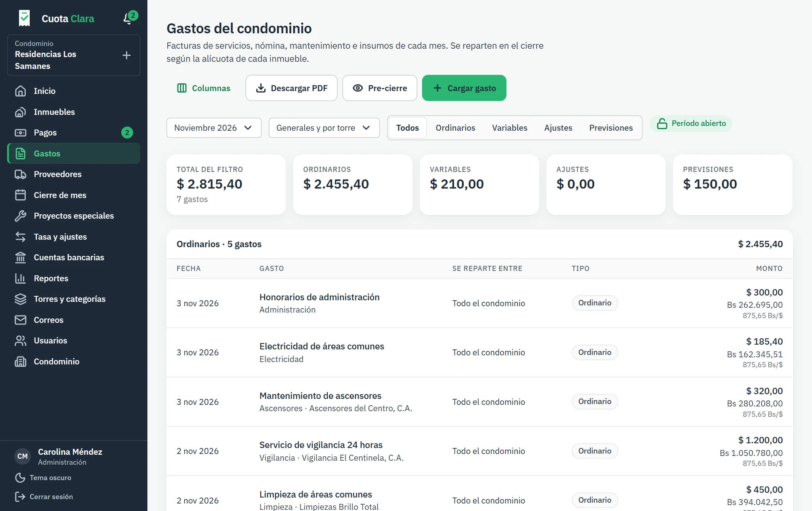Viewport: 812px width, 511px height.
Task: Click the Pagos banknote icon
Action: point(20,133)
